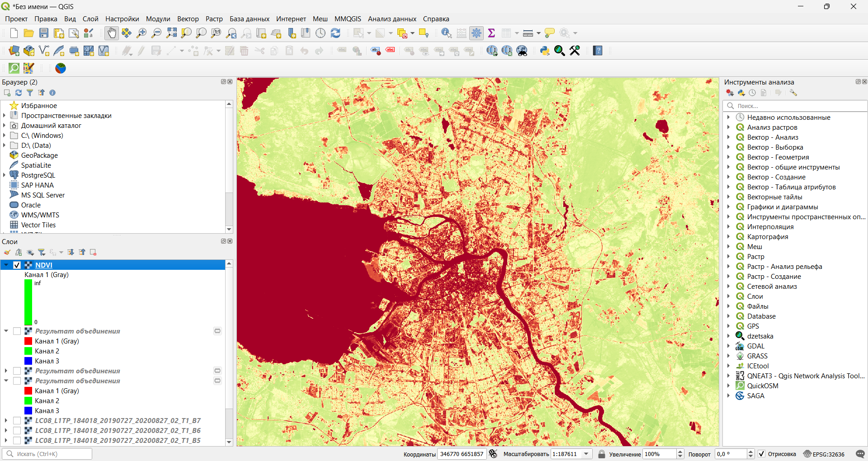Image resolution: width=868 pixels, height=461 pixels.
Task: Click the EPSG:32636 CRS button
Action: [824, 454]
